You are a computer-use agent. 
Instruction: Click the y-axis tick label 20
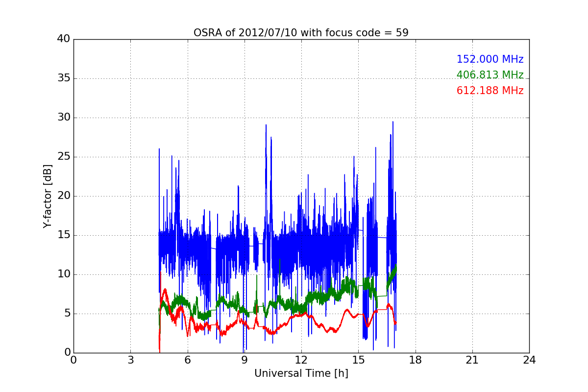pyautogui.click(x=64, y=196)
